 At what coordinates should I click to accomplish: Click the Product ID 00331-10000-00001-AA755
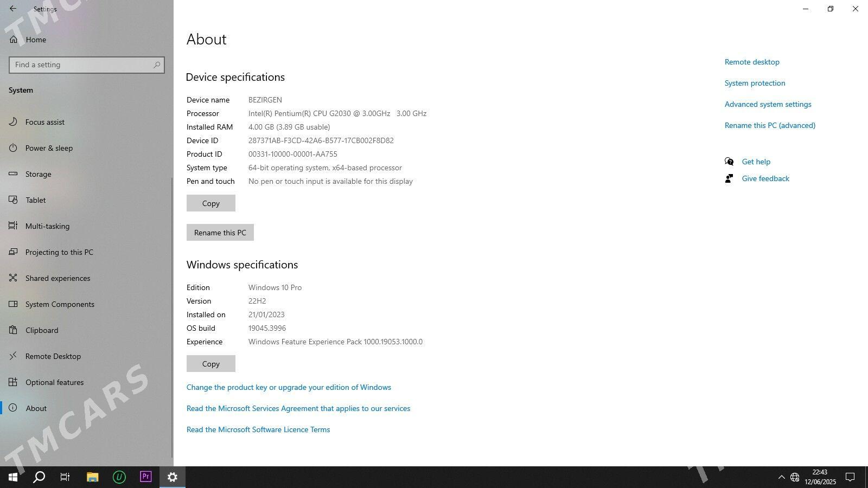coord(293,154)
